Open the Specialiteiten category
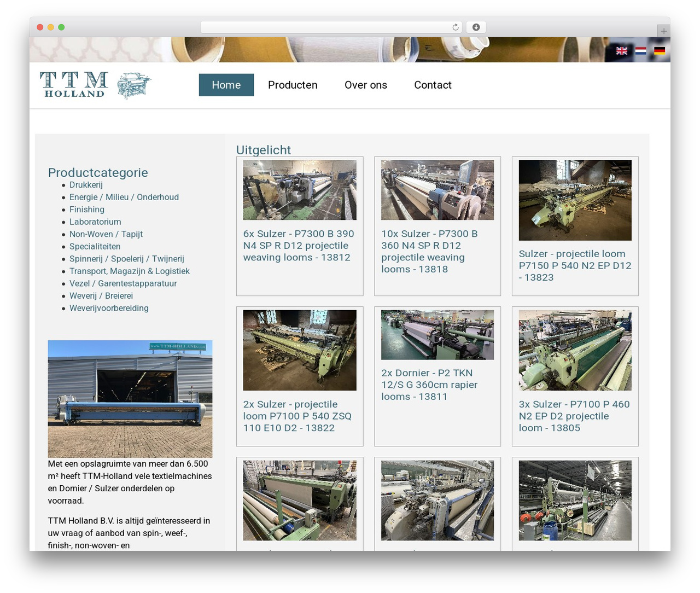Screen dimensions: 700x593 (x=95, y=246)
